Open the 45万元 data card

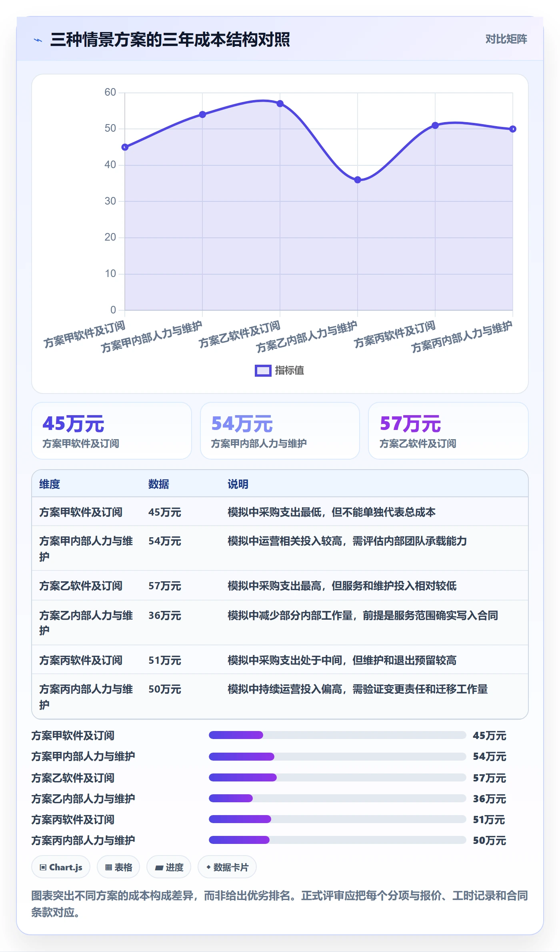click(x=112, y=431)
